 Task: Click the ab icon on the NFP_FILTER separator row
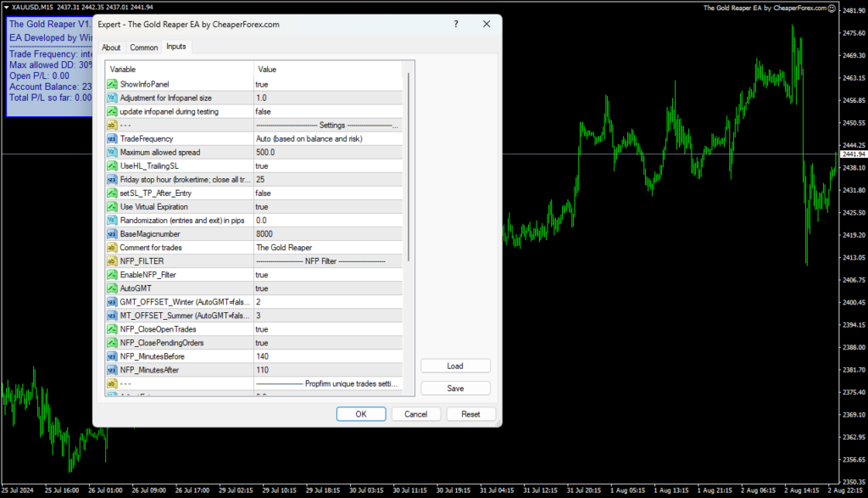pyautogui.click(x=111, y=260)
